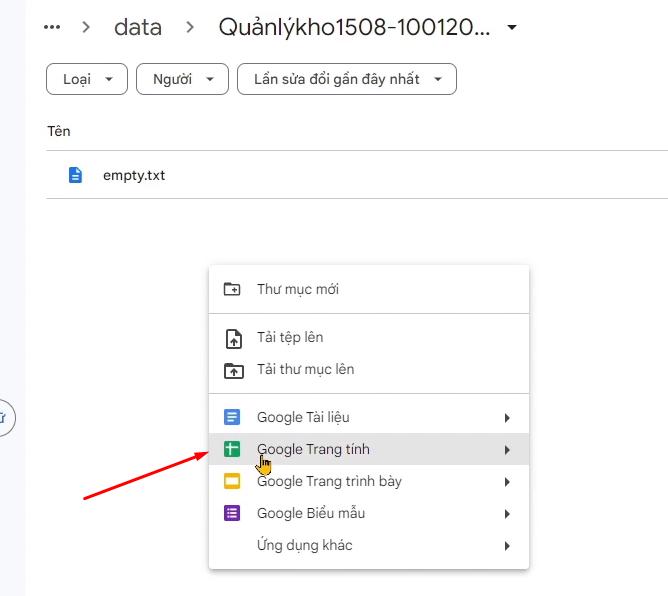Image resolution: width=668 pixels, height=596 pixels.
Task: Go to the data folder breadcrumb
Action: point(138,27)
